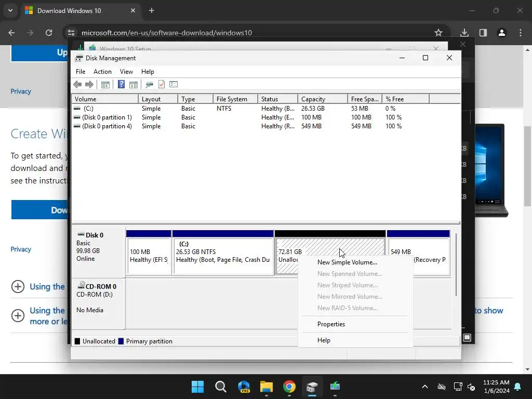Click the Disk Management title bar icon

(79, 58)
